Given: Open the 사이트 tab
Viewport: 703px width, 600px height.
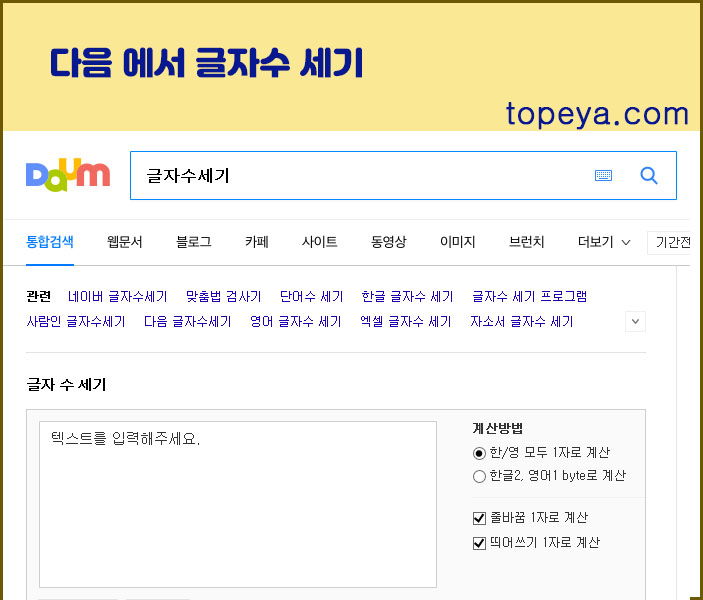Looking at the screenshot, I should coord(319,242).
